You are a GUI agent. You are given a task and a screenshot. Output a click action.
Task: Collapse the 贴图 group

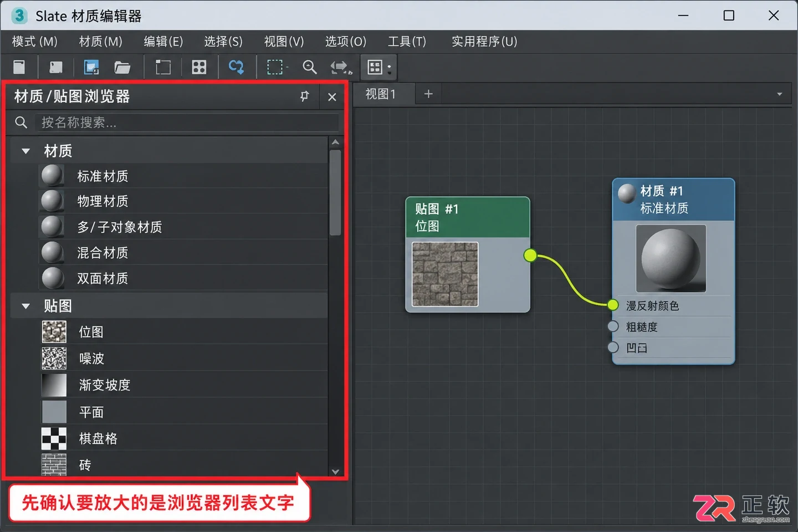[x=25, y=306]
